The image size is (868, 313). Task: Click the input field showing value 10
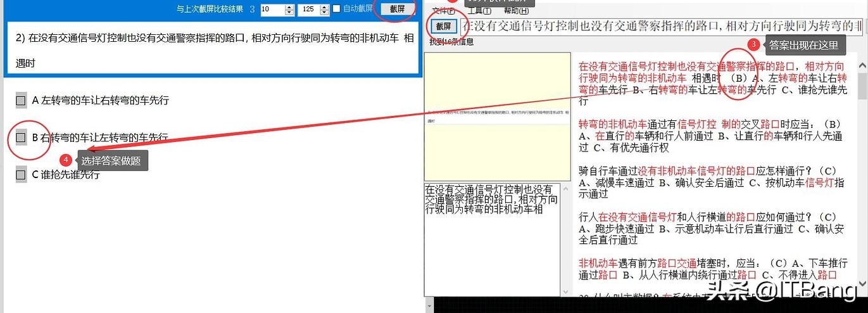coord(272,10)
